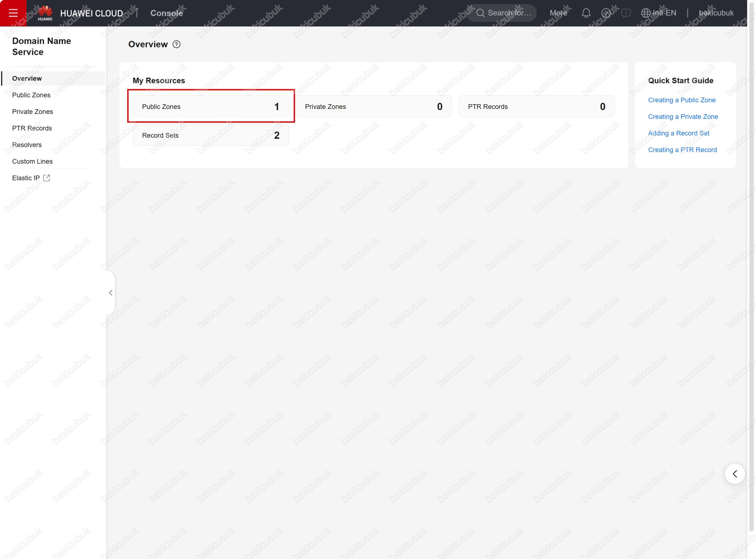Click the help icon beside Overview heading
Screen dimensions: 756x559
pyautogui.click(x=176, y=44)
